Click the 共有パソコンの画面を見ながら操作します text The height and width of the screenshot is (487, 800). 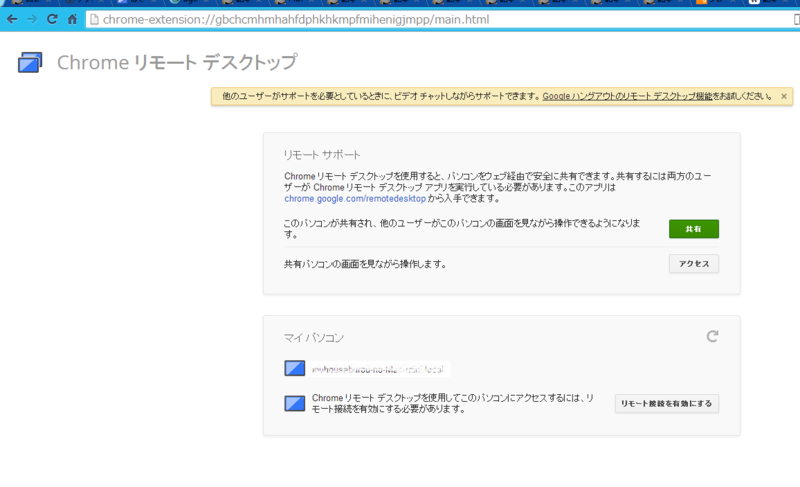[365, 264]
